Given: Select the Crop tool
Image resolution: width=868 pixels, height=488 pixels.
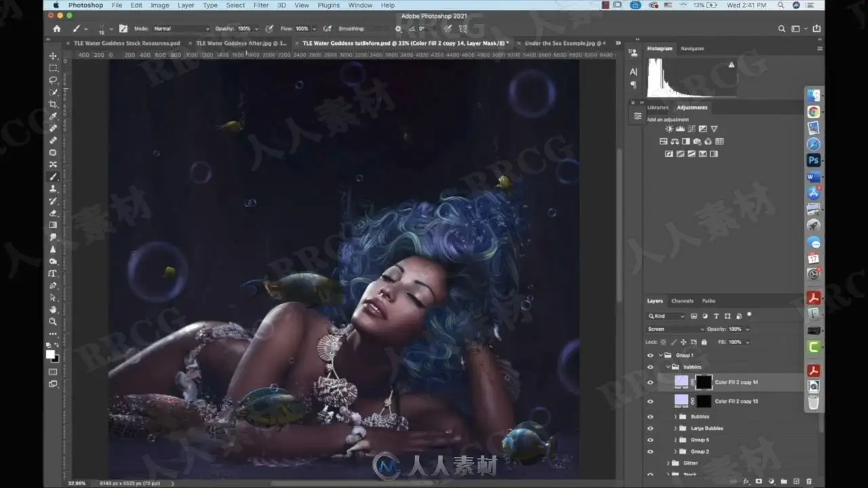Looking at the screenshot, I should [x=53, y=104].
